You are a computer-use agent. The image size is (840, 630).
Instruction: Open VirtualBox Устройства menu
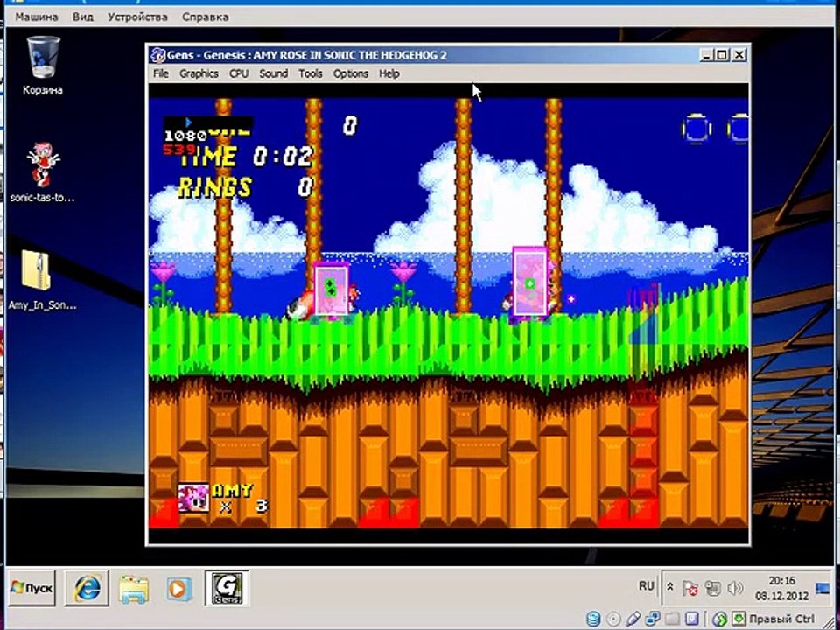pos(137,17)
